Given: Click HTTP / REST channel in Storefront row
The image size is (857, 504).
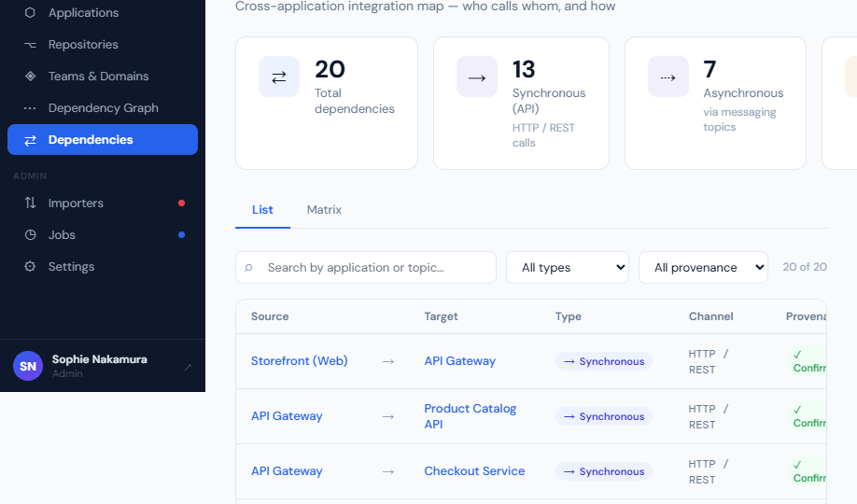Looking at the screenshot, I should point(709,361).
